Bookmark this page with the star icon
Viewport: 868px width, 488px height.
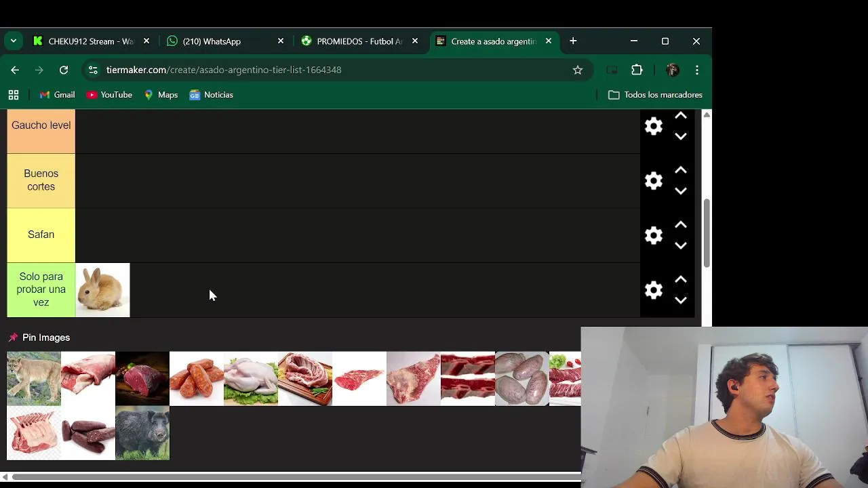578,70
